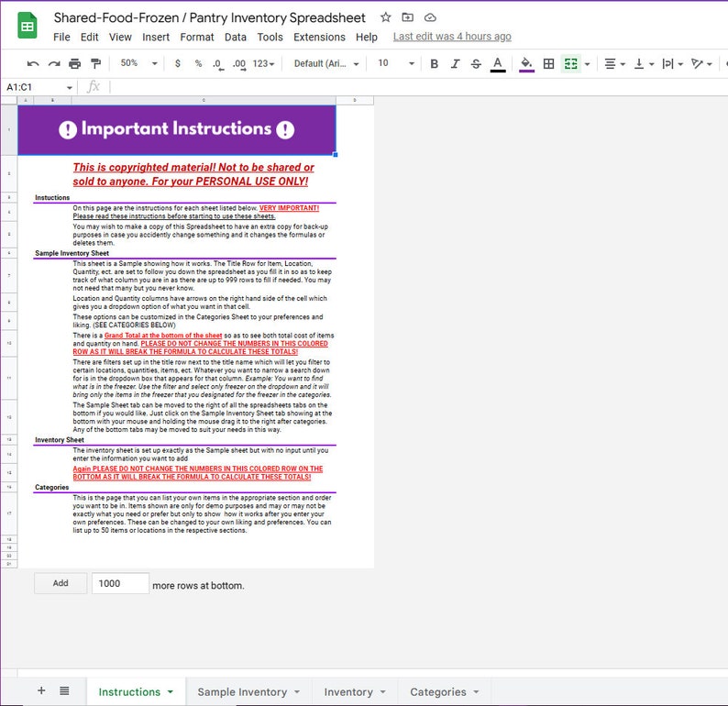This screenshot has height=706, width=728.
Task: Open the Help menu
Action: [x=367, y=37]
